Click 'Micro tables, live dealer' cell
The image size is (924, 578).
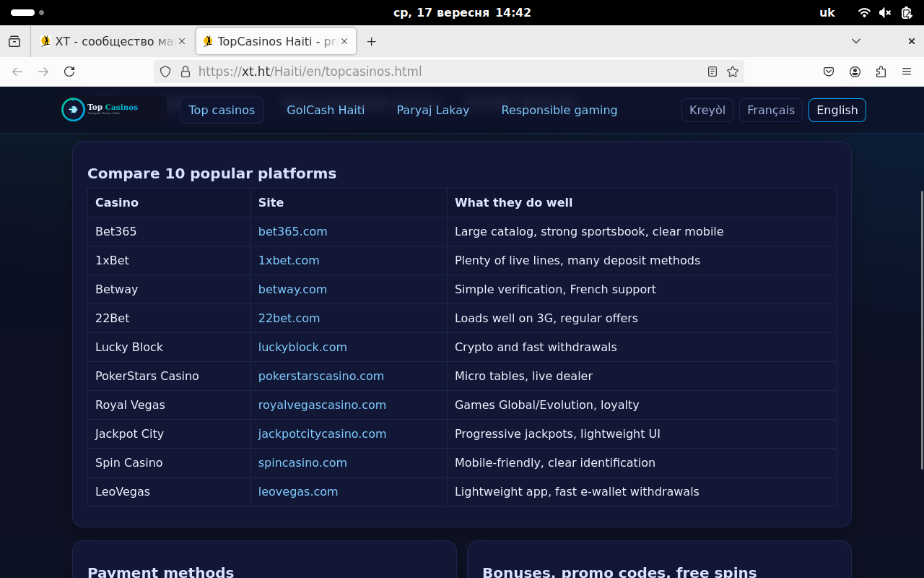[642, 376]
